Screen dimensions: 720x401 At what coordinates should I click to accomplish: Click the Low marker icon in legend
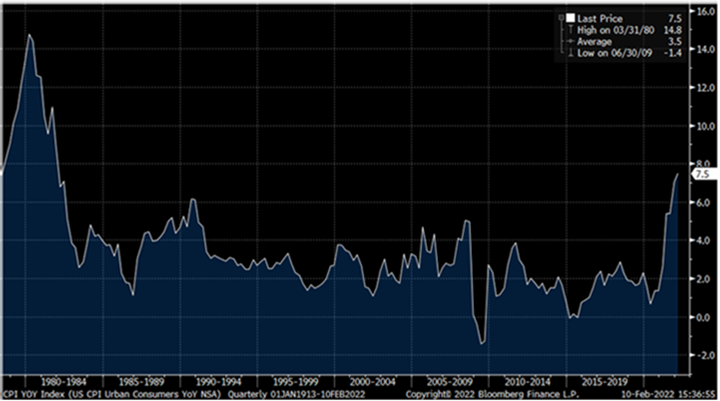pyautogui.click(x=570, y=51)
